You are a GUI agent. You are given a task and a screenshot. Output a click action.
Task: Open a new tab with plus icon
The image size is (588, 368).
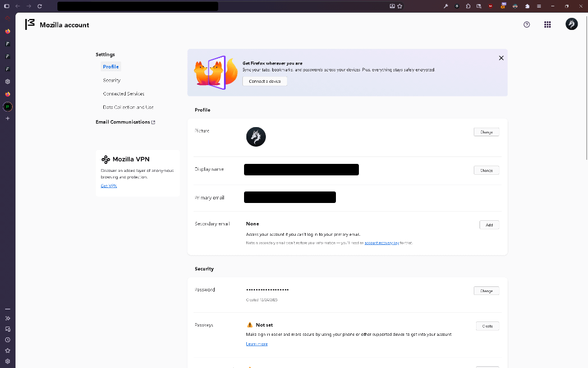point(7,118)
